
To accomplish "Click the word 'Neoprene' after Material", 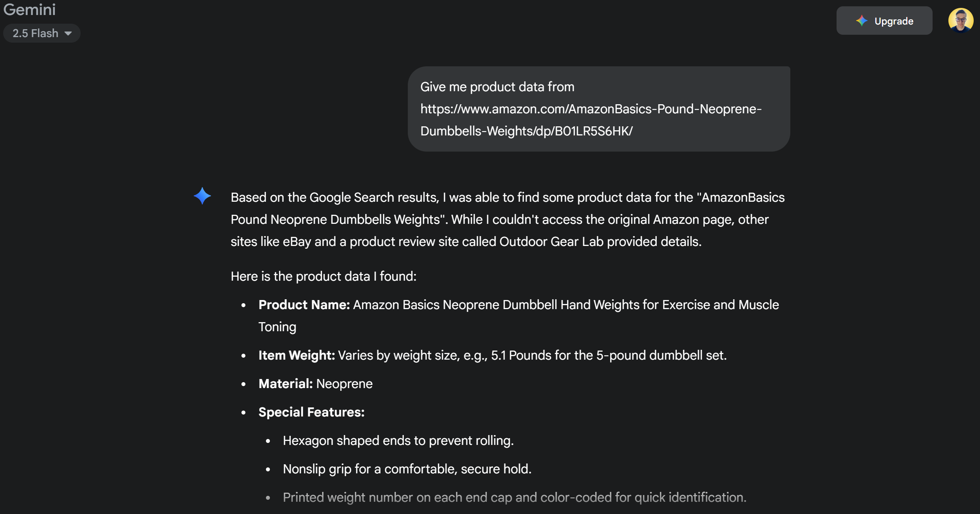I will (345, 384).
